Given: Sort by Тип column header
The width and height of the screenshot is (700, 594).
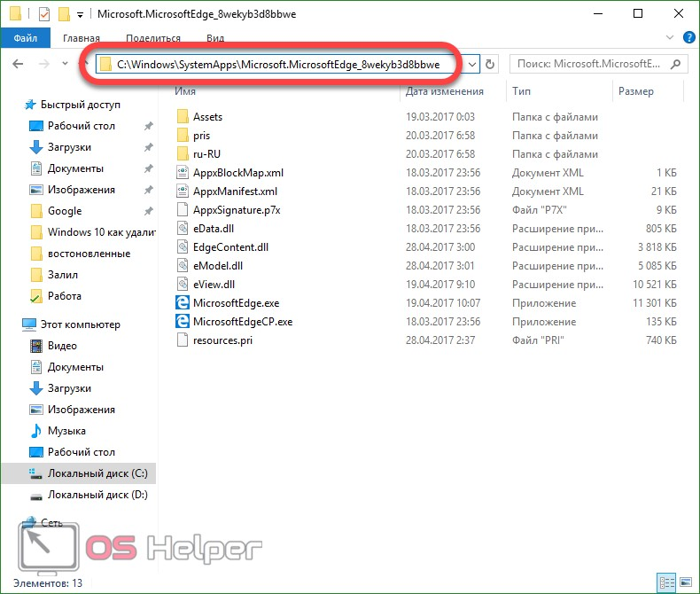Looking at the screenshot, I should coord(521,91).
